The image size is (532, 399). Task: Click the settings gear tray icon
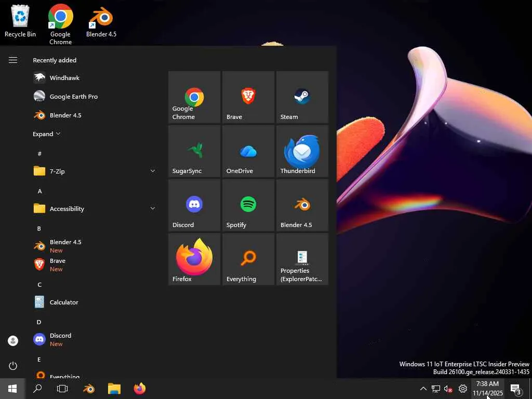click(x=463, y=389)
